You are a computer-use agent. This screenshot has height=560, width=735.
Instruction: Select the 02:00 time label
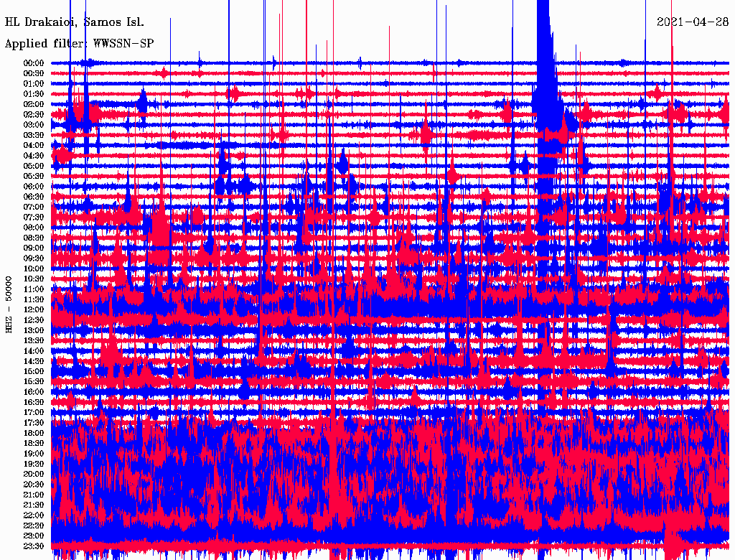[x=34, y=104]
